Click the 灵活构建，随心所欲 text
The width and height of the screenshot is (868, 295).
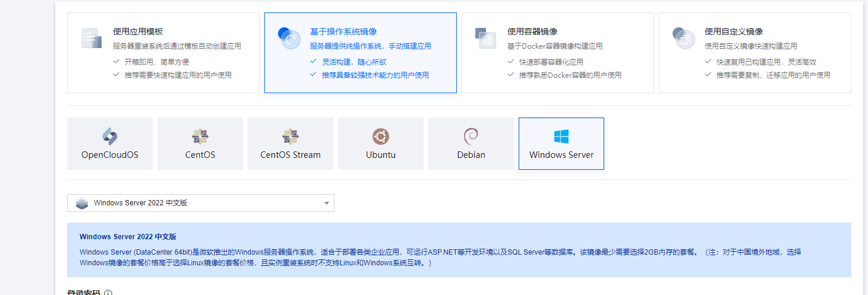point(354,62)
